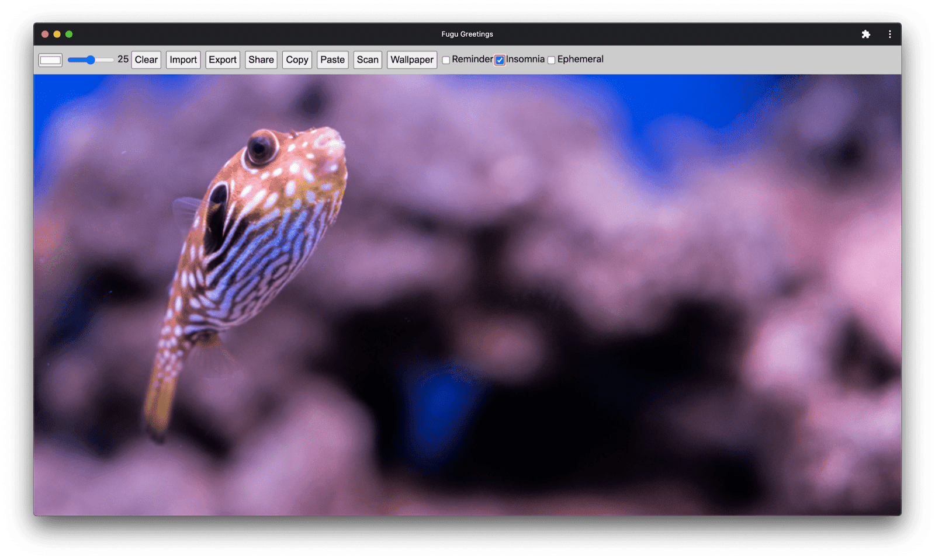Paste an image from clipboard

point(333,60)
